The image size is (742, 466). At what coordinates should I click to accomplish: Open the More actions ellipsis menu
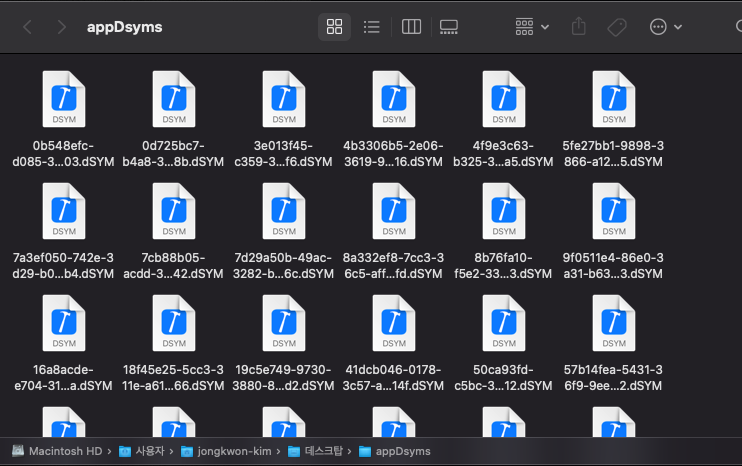point(665,27)
